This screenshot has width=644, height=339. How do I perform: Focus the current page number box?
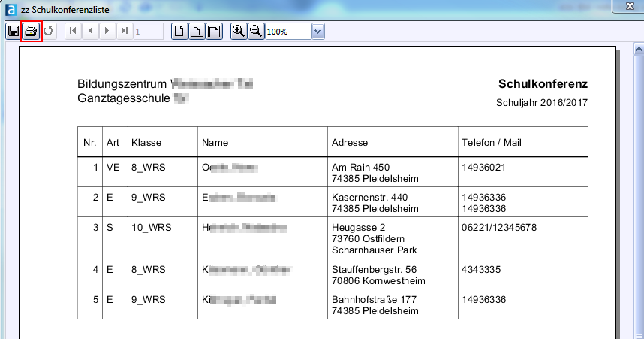click(x=148, y=32)
